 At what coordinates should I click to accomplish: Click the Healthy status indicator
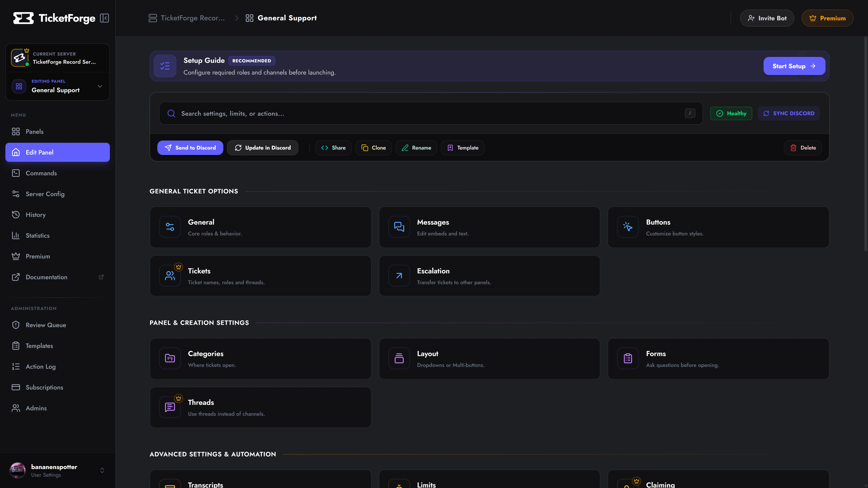[x=731, y=114]
